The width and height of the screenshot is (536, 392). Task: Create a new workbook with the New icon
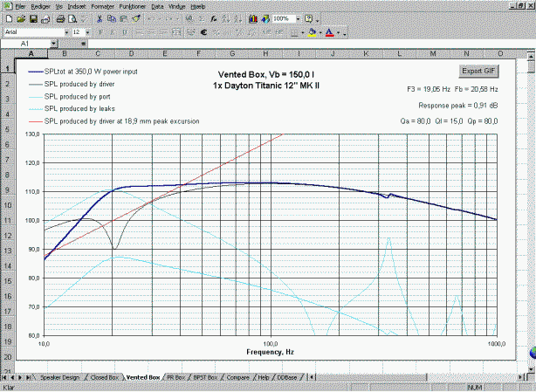(10, 19)
